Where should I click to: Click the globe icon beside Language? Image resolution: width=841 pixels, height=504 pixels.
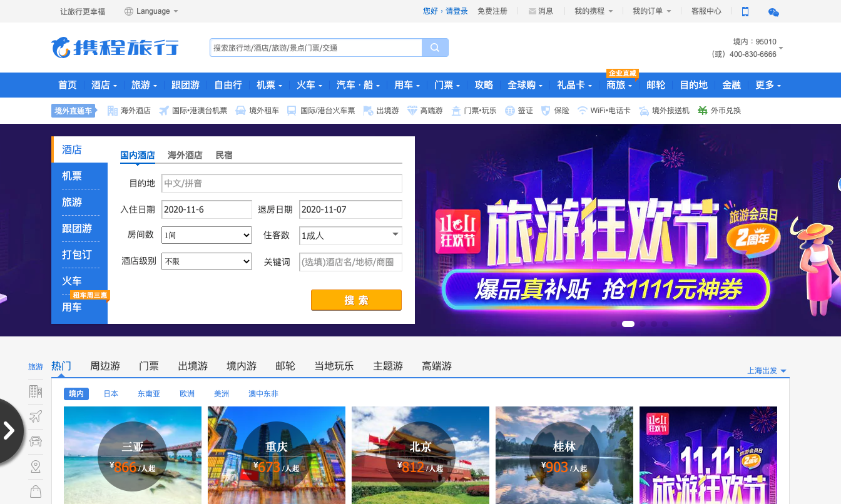pyautogui.click(x=129, y=11)
